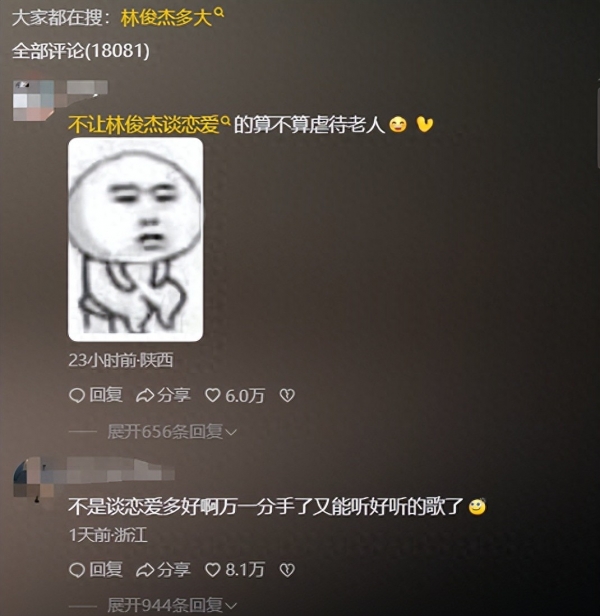
Task: Click share arrow icon on the 陕西 comment
Action: 145,396
